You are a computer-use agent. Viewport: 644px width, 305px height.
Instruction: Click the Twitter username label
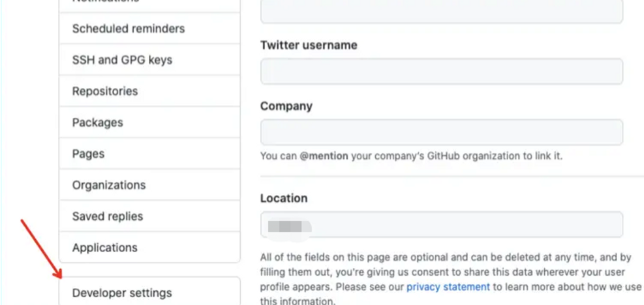pos(309,45)
